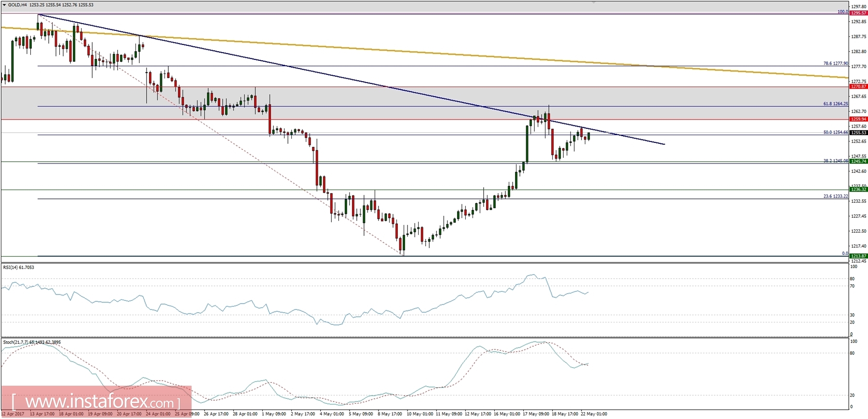The image size is (868, 419).
Task: Click the 23.6 1233.22 Fibonacci label
Action: coord(836,196)
